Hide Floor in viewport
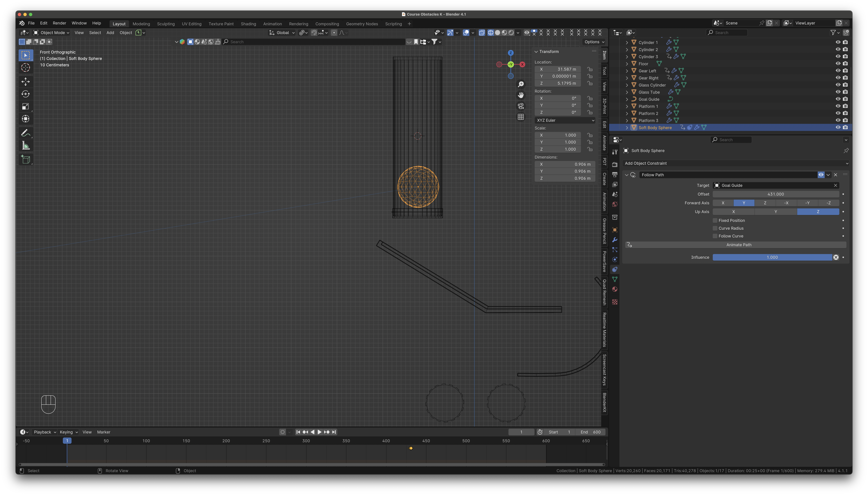Screen dimensions: 868x495 pos(838,64)
